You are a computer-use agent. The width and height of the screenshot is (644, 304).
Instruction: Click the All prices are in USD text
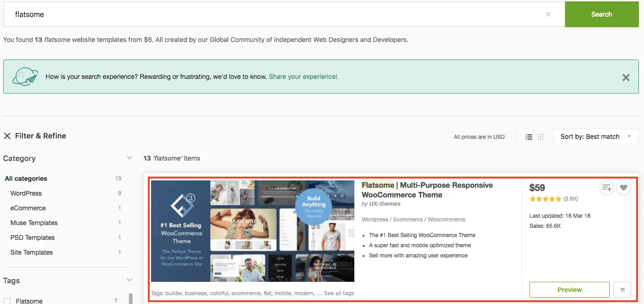click(x=479, y=137)
